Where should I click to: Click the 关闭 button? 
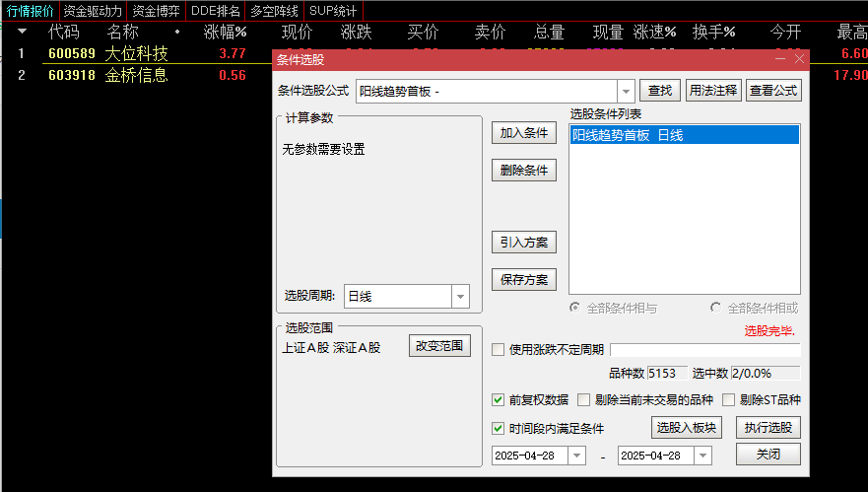768,455
